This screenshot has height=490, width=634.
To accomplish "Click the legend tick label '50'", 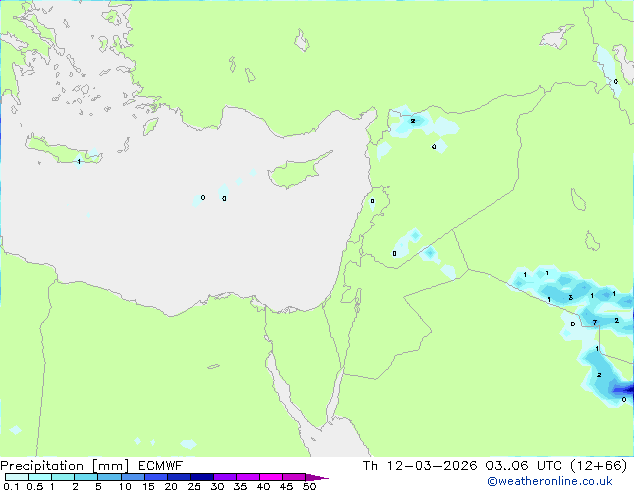I will click(x=309, y=486).
